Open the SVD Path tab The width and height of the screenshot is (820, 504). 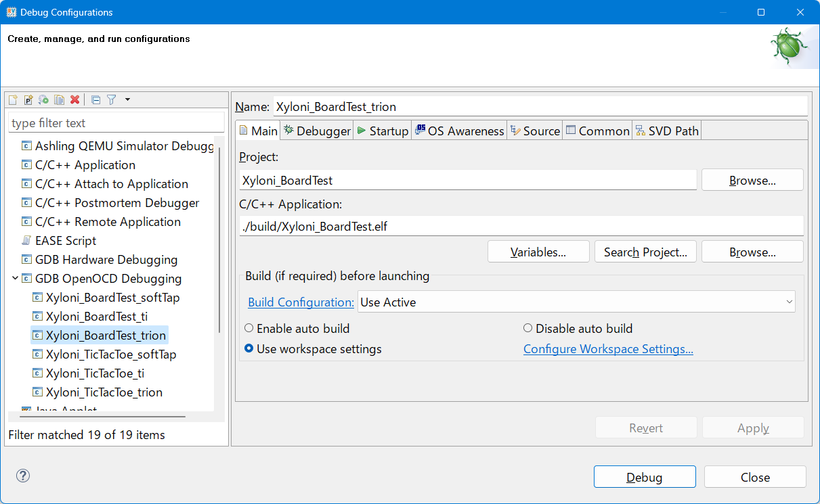[666, 131]
